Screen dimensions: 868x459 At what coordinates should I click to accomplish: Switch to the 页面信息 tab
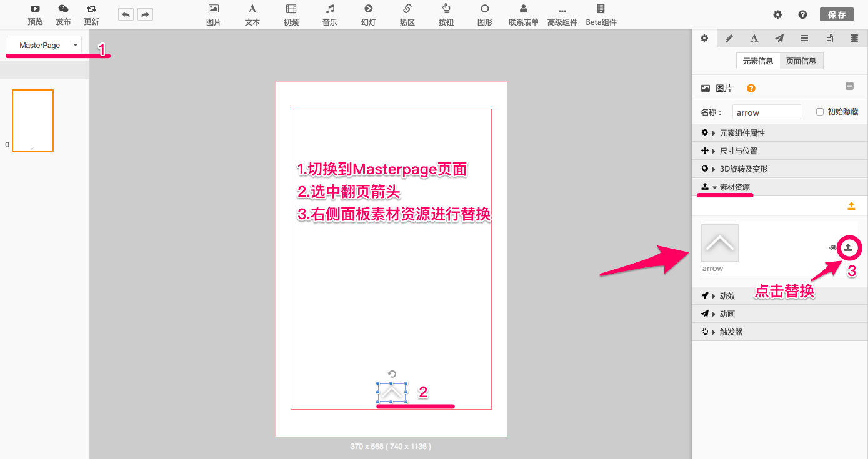(801, 61)
